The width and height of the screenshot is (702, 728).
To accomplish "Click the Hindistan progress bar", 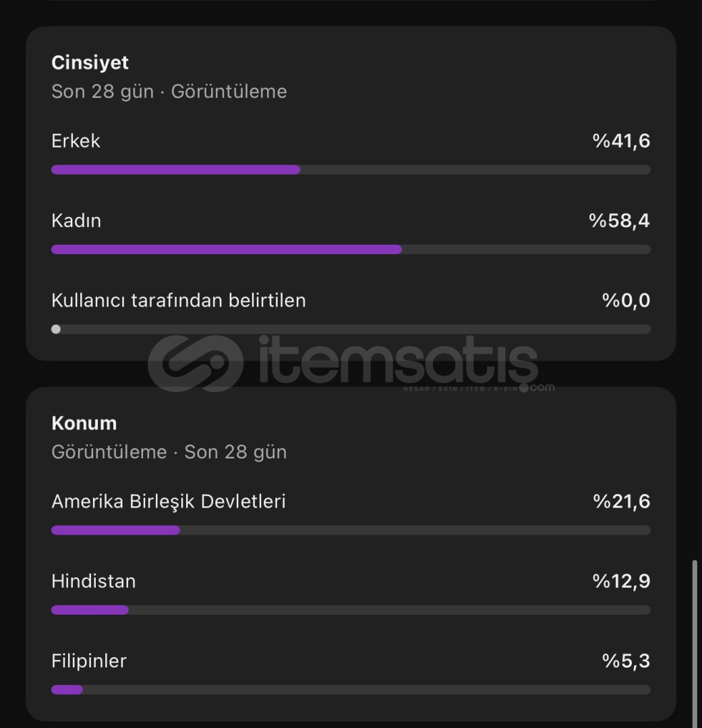I will click(90, 610).
